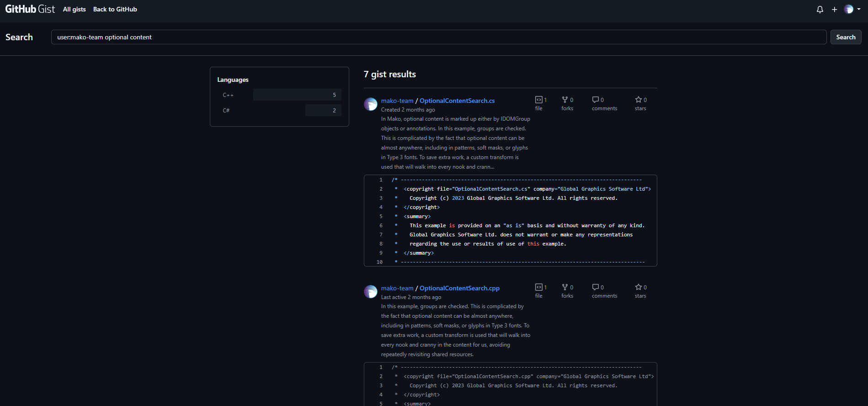Click the GitHub Gist logo
This screenshot has height=406, width=868.
[x=30, y=9]
